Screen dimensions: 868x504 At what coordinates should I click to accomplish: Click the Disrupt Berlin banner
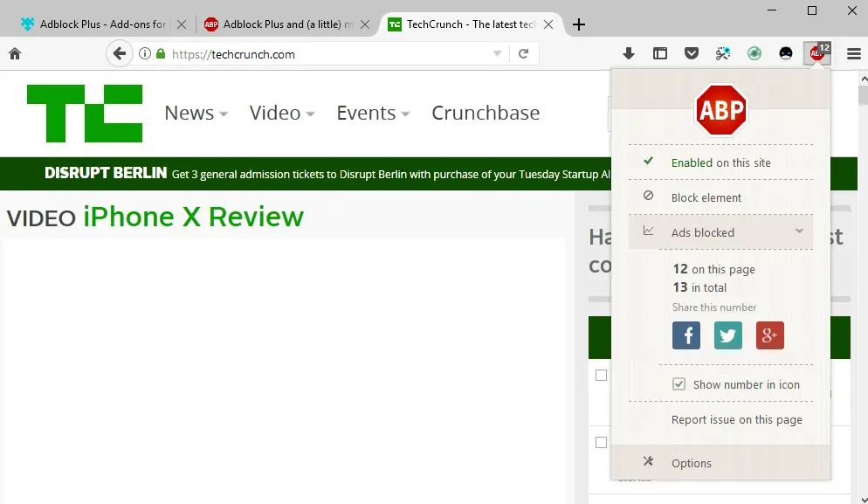pyautogui.click(x=306, y=174)
